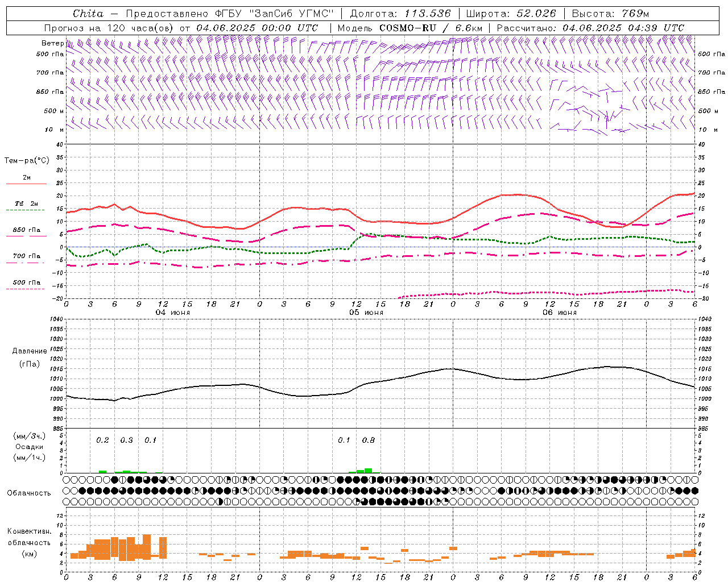Screen dimensions: 728x582
Task: Select the "Долгота: 113.536" longitude value
Action: click(x=400, y=14)
